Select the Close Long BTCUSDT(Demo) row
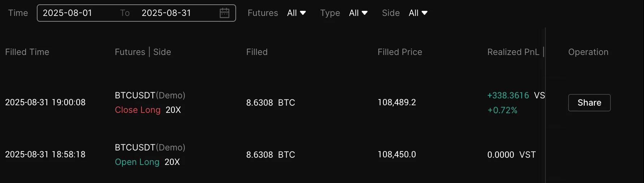The image size is (644, 183). point(150,95)
